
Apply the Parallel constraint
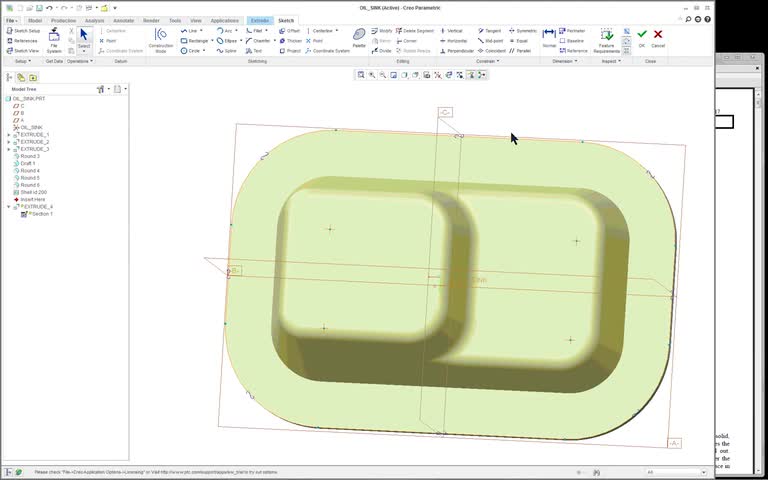[520, 51]
